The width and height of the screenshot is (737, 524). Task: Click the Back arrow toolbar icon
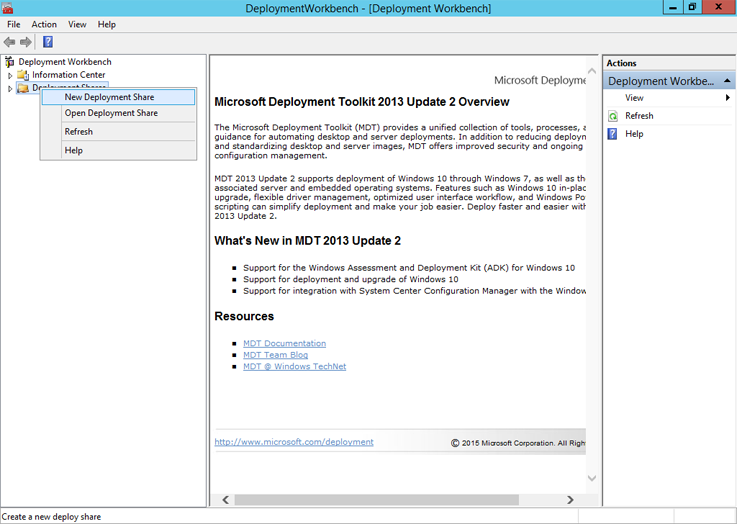[x=10, y=42]
